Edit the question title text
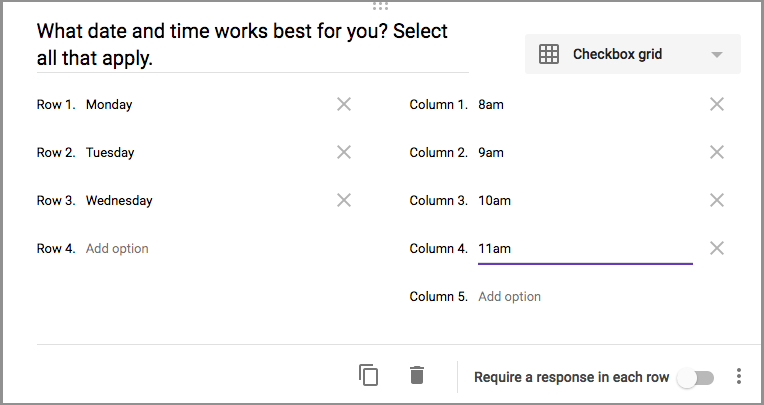 click(242, 44)
